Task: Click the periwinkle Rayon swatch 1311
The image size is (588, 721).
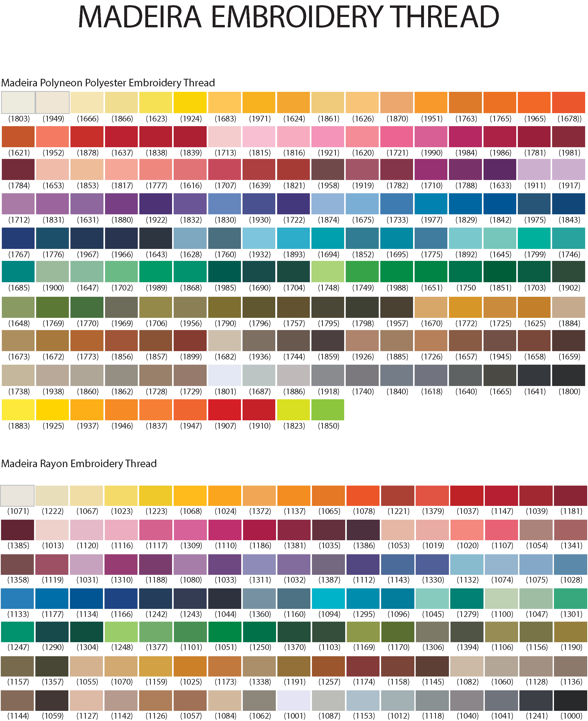Action: [259, 564]
